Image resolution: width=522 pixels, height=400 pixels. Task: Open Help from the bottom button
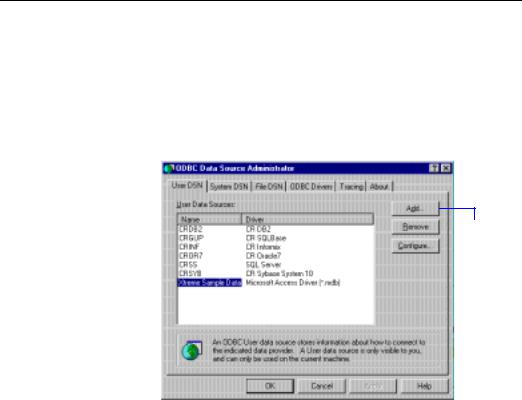point(424,386)
